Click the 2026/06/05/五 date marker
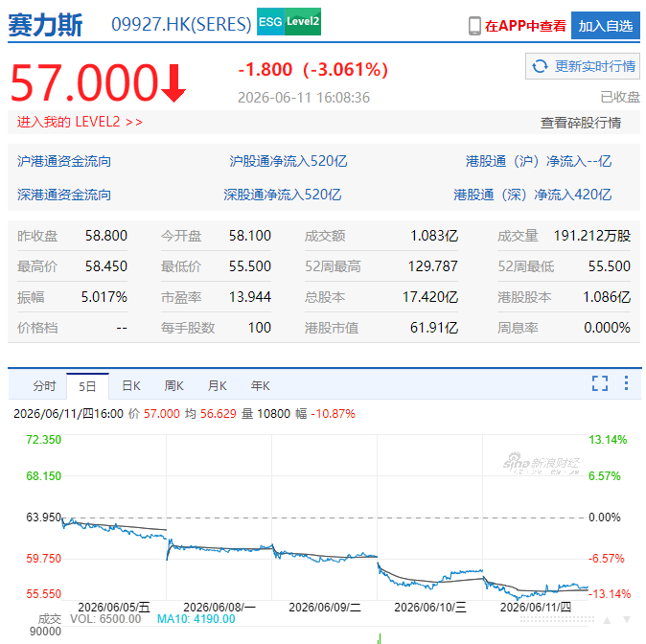Screen dimensions: 646x644 pos(114,608)
